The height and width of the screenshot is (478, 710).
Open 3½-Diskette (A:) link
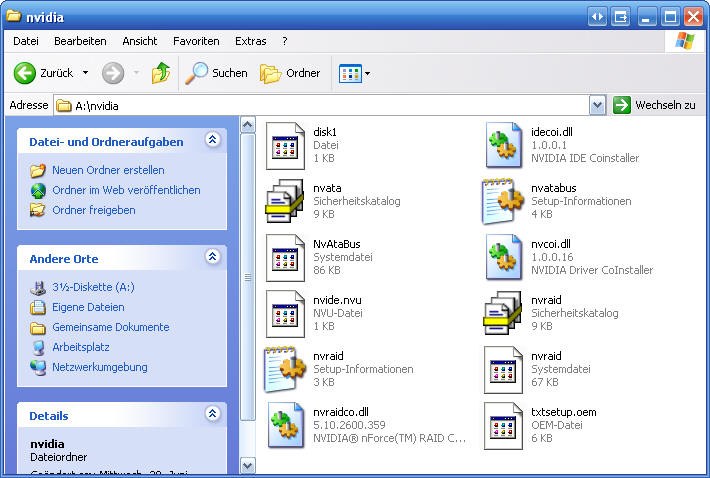pyautogui.click(x=93, y=287)
